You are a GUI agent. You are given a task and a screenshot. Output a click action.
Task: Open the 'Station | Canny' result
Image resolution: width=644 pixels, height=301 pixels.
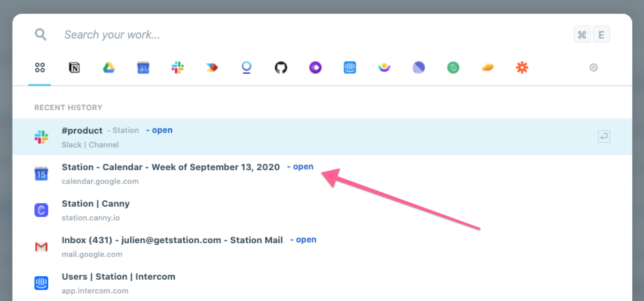coord(322,210)
